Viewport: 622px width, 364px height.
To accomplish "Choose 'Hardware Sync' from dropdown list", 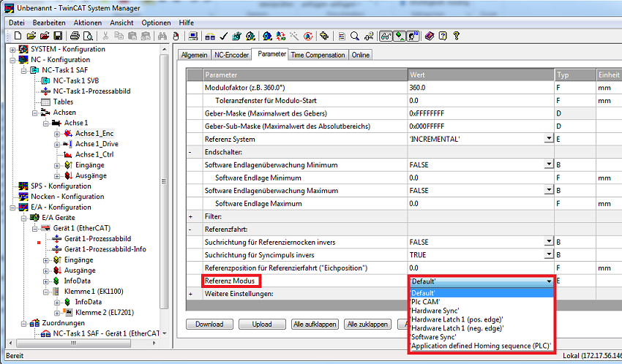I will (482, 311).
